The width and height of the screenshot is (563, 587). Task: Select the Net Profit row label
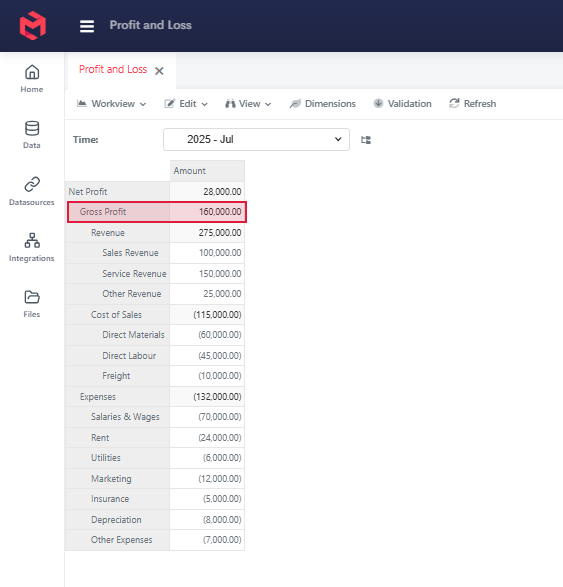tap(118, 192)
